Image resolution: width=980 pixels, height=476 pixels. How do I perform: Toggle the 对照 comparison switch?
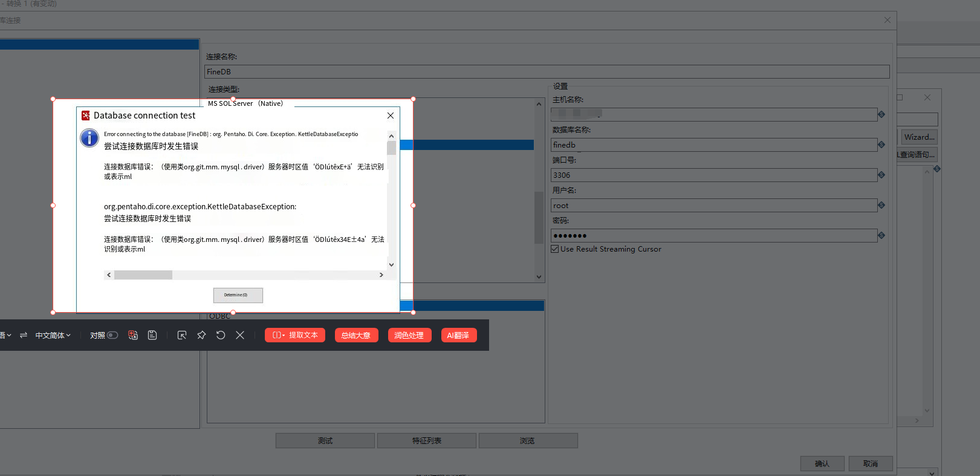click(x=112, y=335)
